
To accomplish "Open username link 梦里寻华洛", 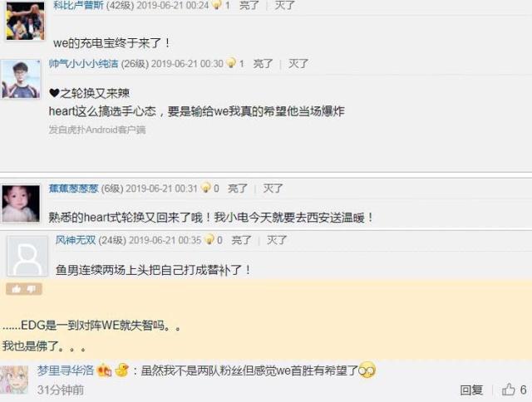I will pos(66,370).
